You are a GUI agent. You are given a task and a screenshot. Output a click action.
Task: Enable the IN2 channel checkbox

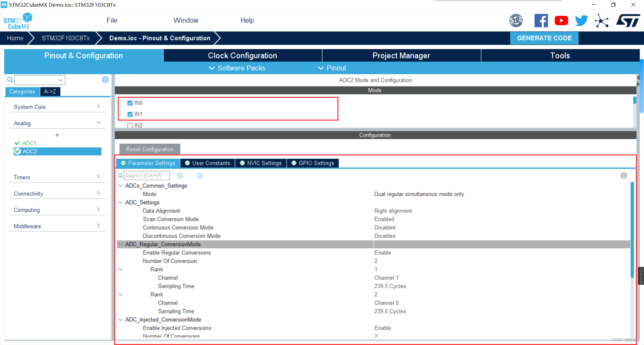(130, 126)
